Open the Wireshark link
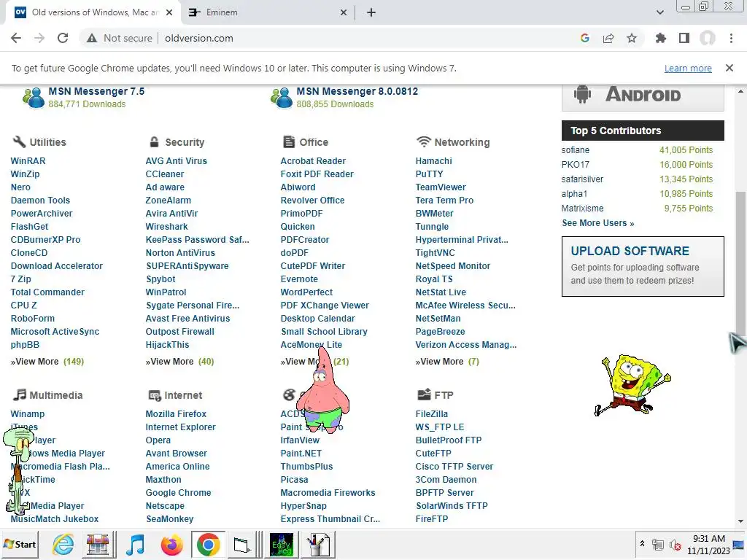The height and width of the screenshot is (560, 747). coord(167,227)
